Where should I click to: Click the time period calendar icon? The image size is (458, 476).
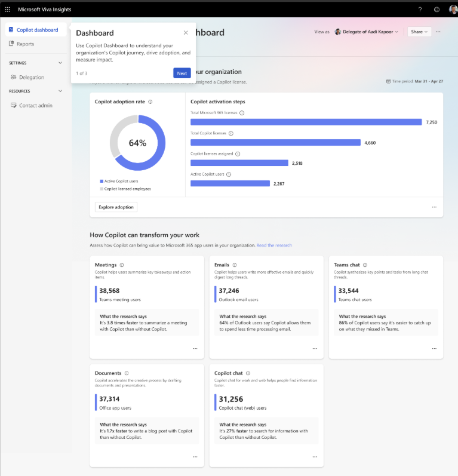388,81
